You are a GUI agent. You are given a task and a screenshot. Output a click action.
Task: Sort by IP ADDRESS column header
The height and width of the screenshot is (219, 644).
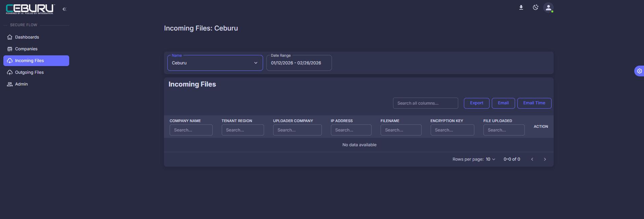click(x=342, y=121)
